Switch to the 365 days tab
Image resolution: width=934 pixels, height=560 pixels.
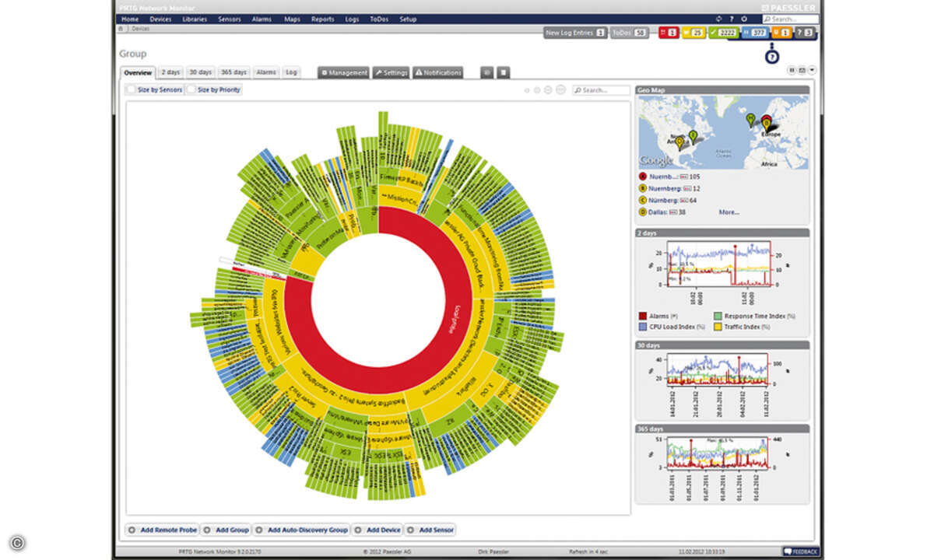click(x=233, y=72)
